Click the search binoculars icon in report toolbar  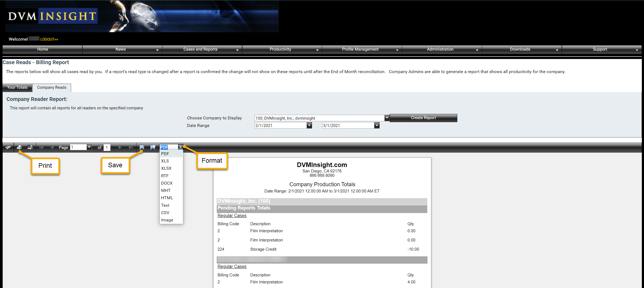pyautogui.click(x=8, y=148)
